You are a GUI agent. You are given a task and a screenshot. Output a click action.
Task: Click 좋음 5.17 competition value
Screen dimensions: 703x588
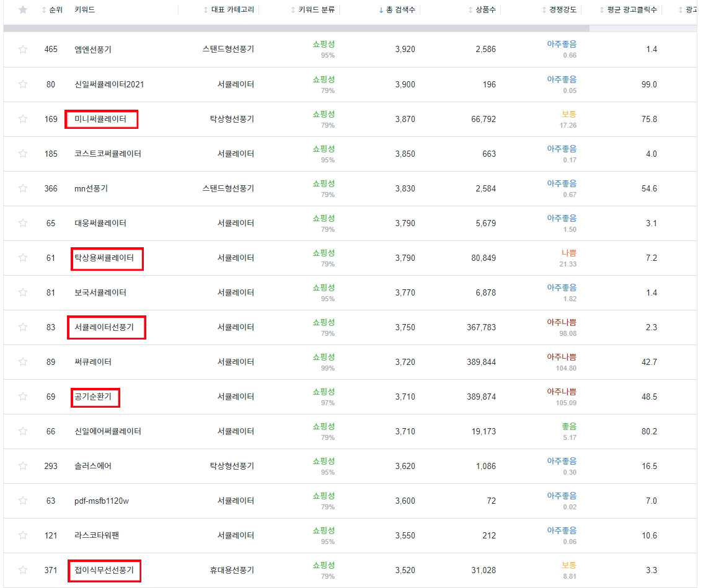(x=569, y=432)
